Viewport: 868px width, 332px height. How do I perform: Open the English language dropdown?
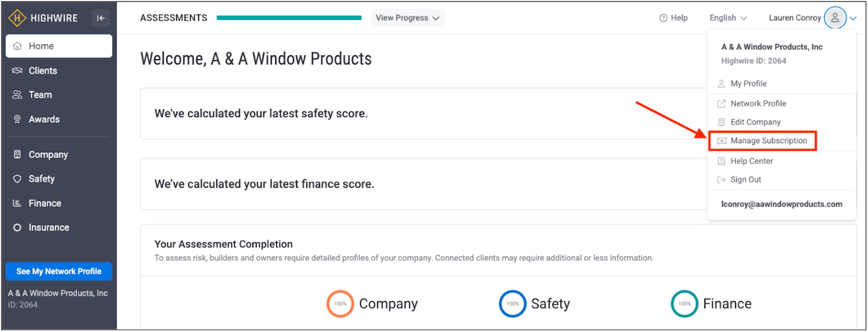[x=728, y=18]
